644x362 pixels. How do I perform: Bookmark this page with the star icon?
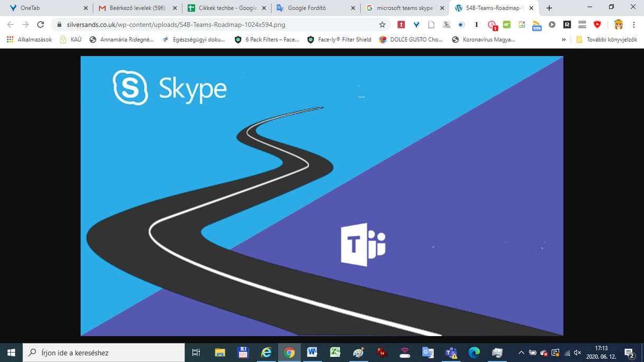coord(382,24)
